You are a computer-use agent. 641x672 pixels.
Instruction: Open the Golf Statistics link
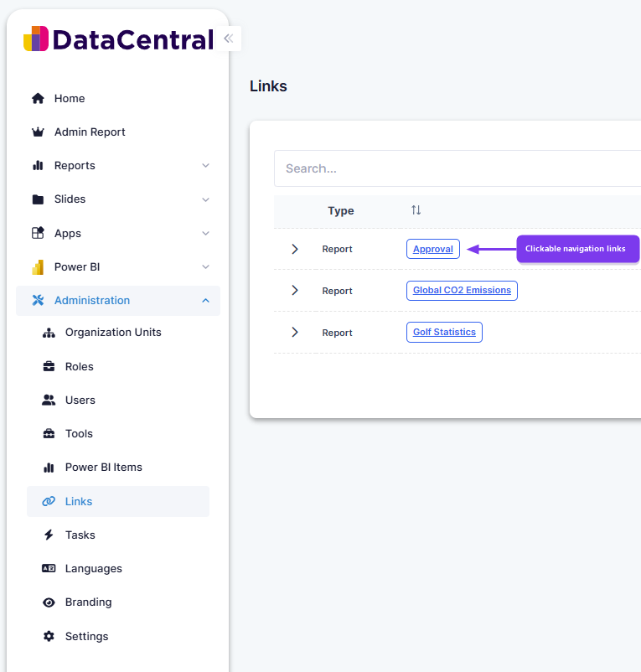pyautogui.click(x=444, y=332)
